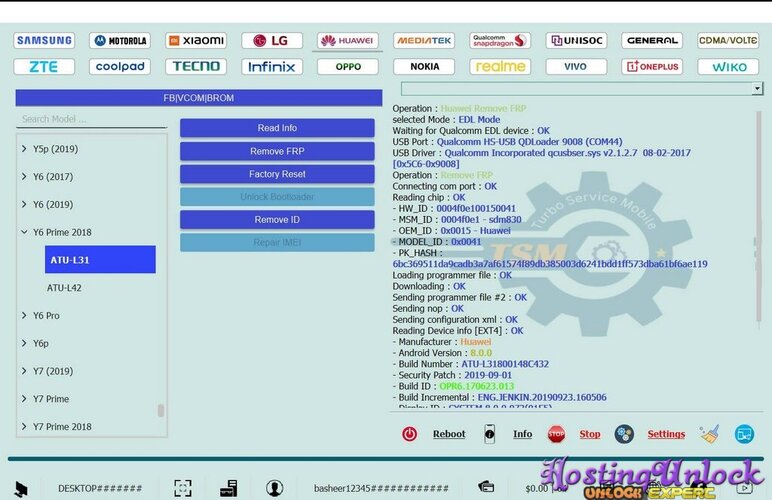772x500 pixels.
Task: Click the Search Model input field
Action: 90,119
